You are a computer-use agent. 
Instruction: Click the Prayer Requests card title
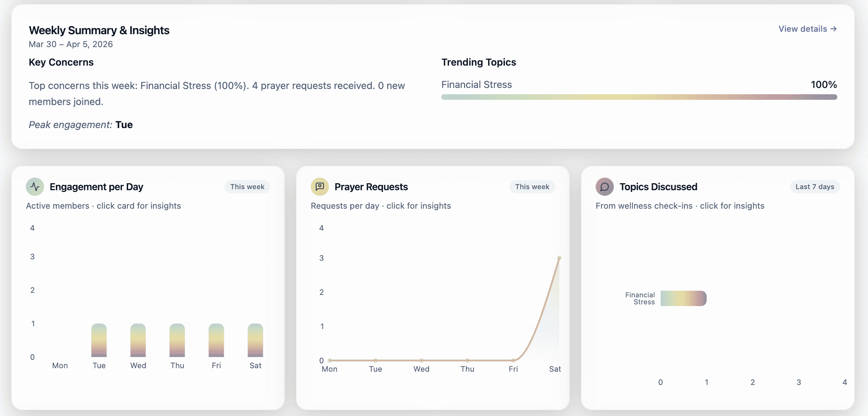[x=371, y=187]
